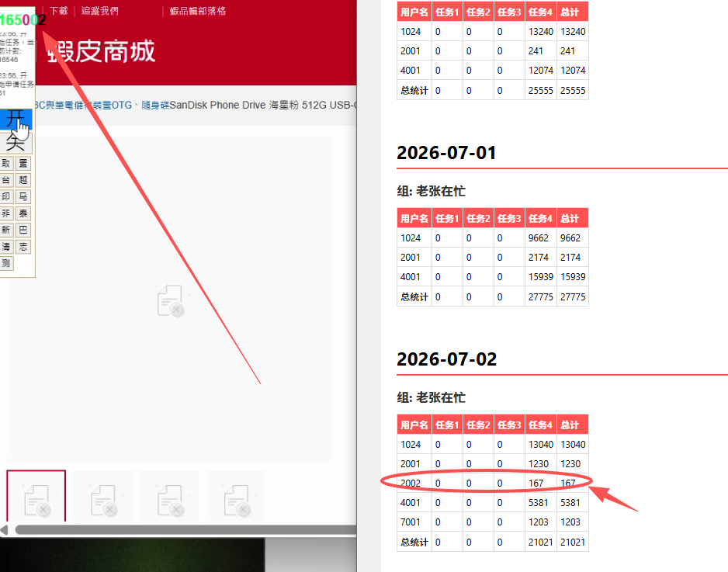Viewport: 728px width, 572px height.
Task: Click the 总计 value 21021 in the 2026-07-02 table
Action: click(573, 543)
